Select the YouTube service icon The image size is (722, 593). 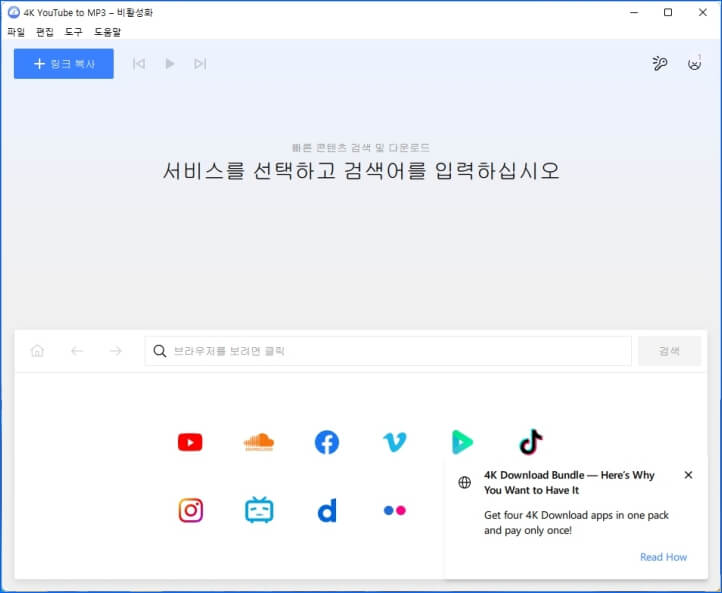(190, 442)
